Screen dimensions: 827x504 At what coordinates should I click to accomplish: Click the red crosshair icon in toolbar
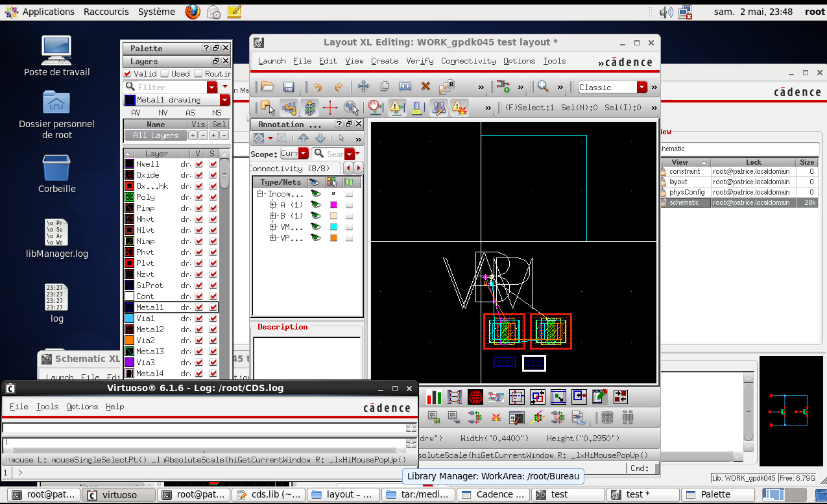pos(330,108)
